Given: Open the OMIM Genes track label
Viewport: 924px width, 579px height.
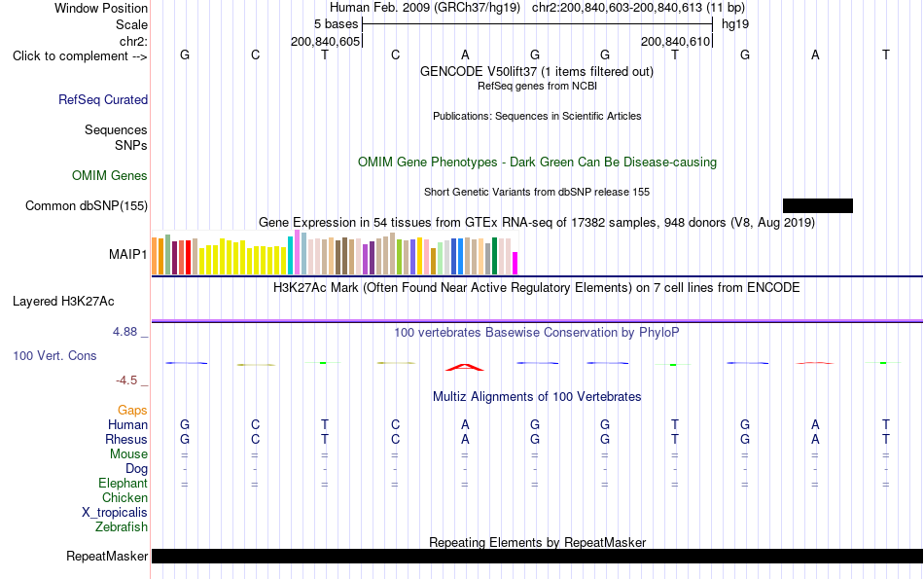Looking at the screenshot, I should (110, 176).
